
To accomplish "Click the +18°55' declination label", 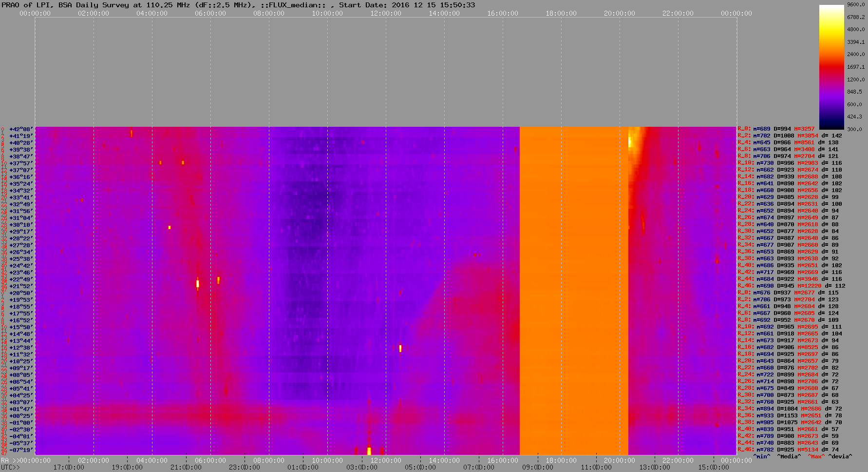I will point(21,307).
